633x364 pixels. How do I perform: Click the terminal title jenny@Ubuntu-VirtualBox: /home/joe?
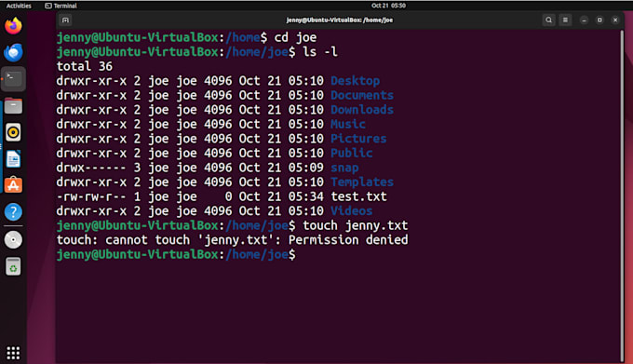tap(340, 20)
